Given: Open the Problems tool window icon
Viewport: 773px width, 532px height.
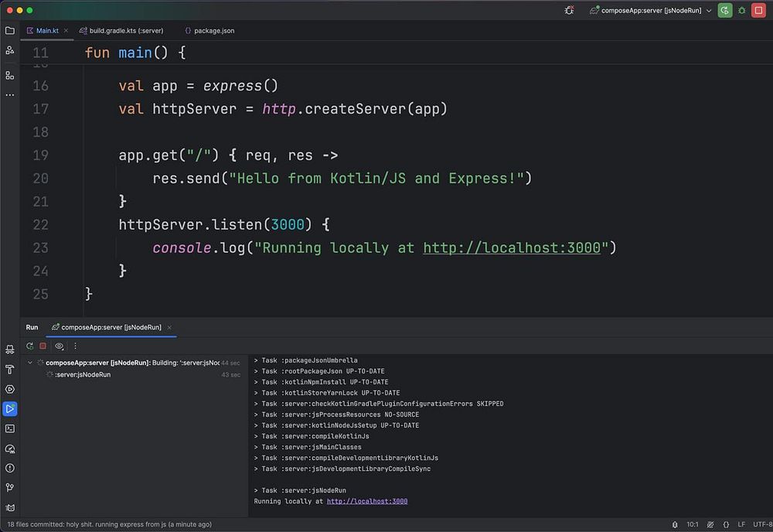Looking at the screenshot, I should tap(10, 468).
